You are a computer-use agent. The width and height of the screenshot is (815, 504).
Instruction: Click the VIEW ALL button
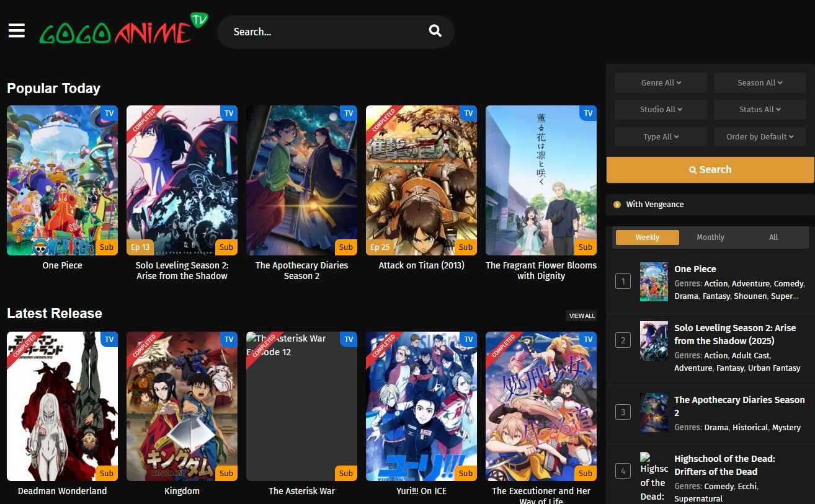point(582,316)
